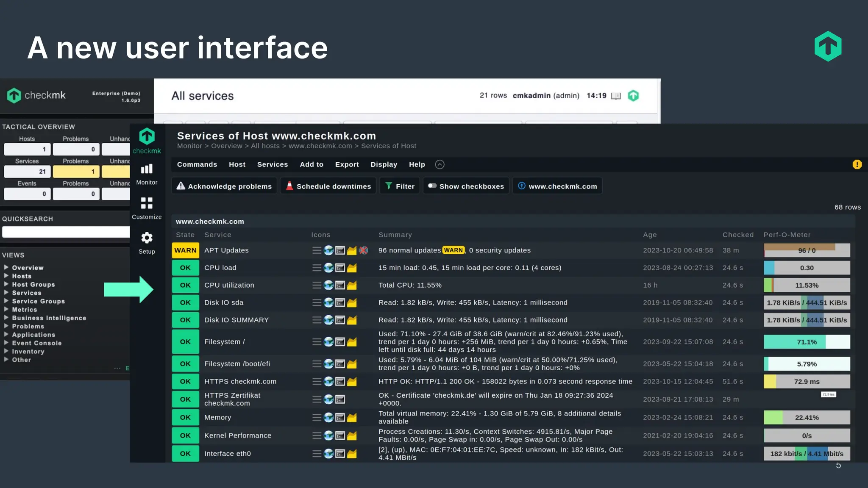Image resolution: width=868 pixels, height=488 pixels.
Task: Click the 11.53% Perf-O-Meter bar
Action: [807, 285]
